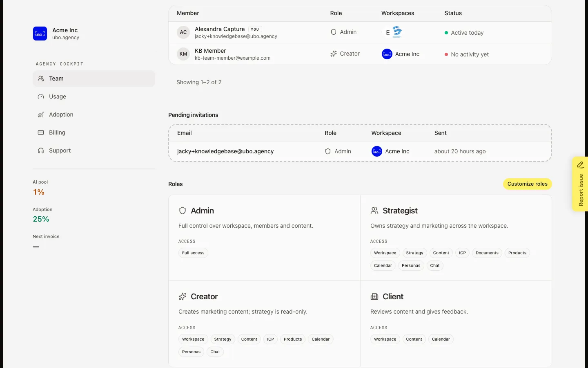The width and height of the screenshot is (588, 368).
Task: Open the Support page
Action: [x=94, y=150]
